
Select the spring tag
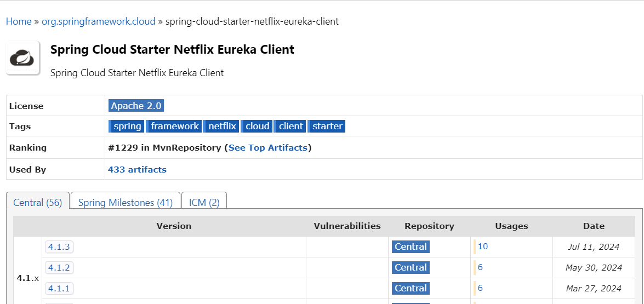click(127, 127)
